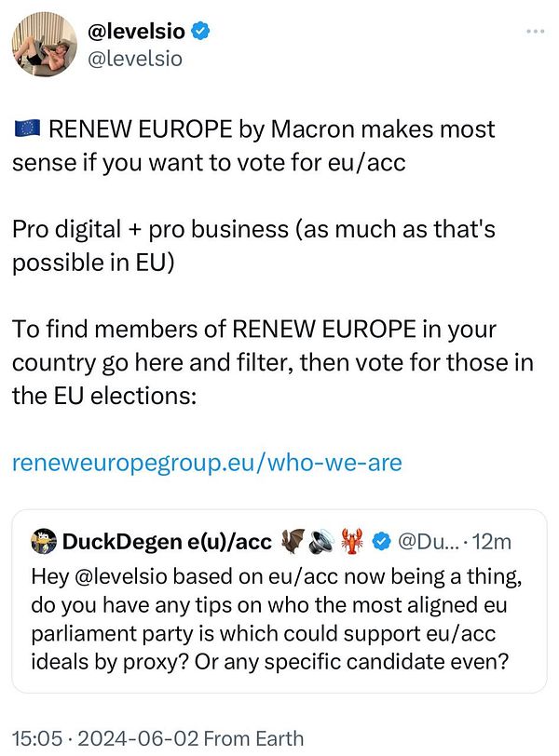This screenshot has width=559, height=756.
Task: Click the lobster emoji in DuckDegen's name
Action: (x=352, y=541)
